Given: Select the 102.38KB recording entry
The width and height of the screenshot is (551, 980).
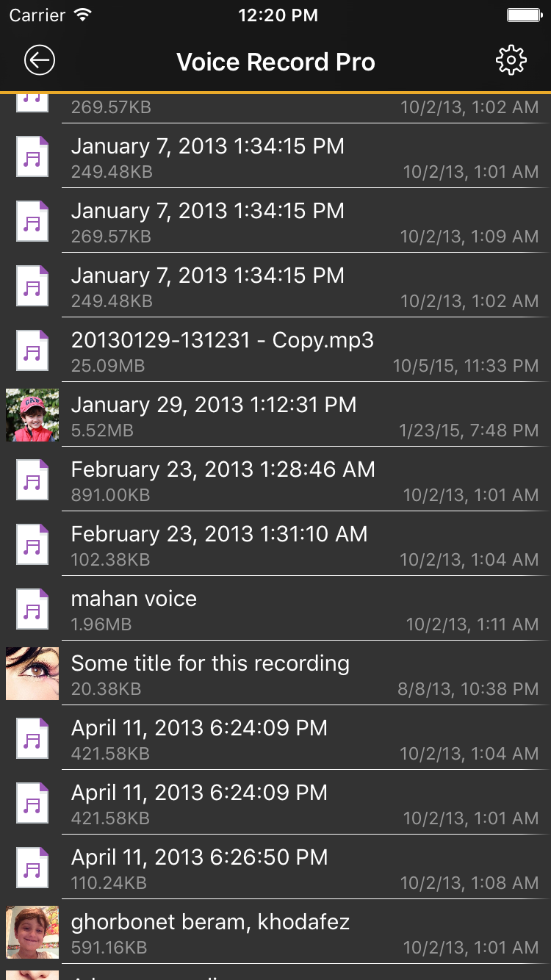Looking at the screenshot, I should [x=294, y=544].
